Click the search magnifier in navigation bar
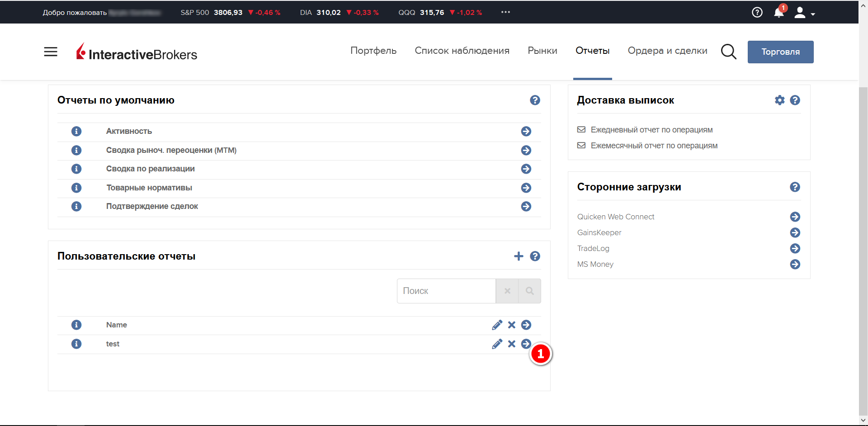This screenshot has width=868, height=426. click(x=728, y=52)
